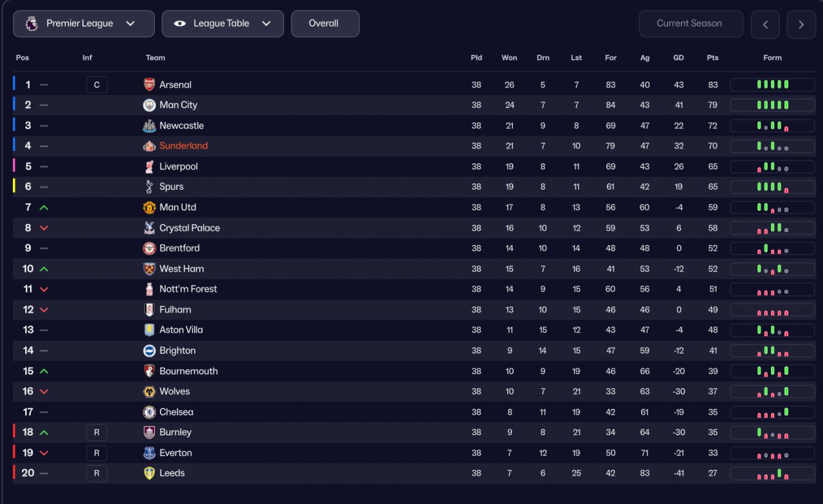Screen dimensions: 823x504
Task: Click the Overall filter button
Action: click(325, 24)
